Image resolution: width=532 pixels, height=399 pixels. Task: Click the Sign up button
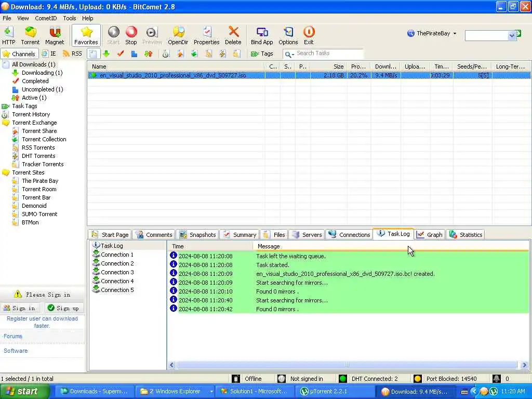[x=63, y=308]
